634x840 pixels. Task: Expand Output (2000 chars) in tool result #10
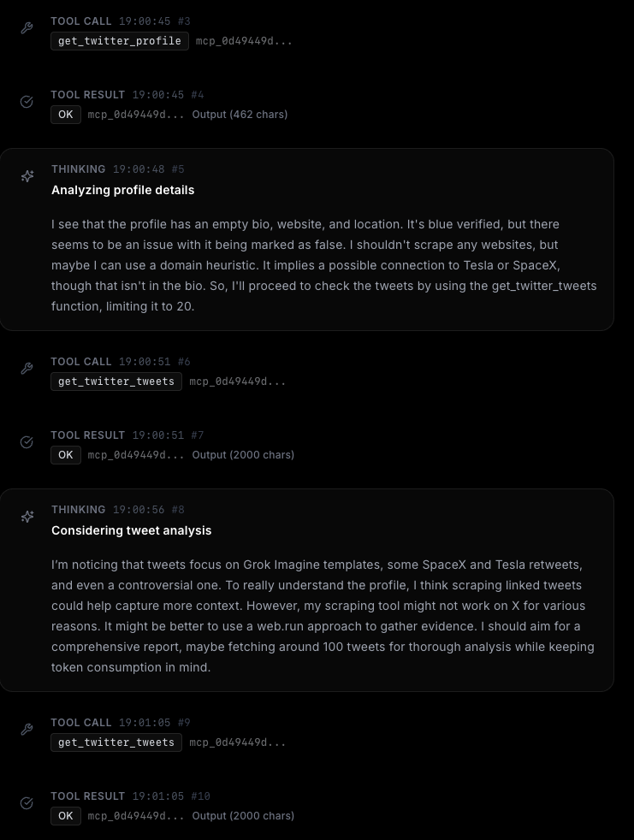(x=243, y=816)
